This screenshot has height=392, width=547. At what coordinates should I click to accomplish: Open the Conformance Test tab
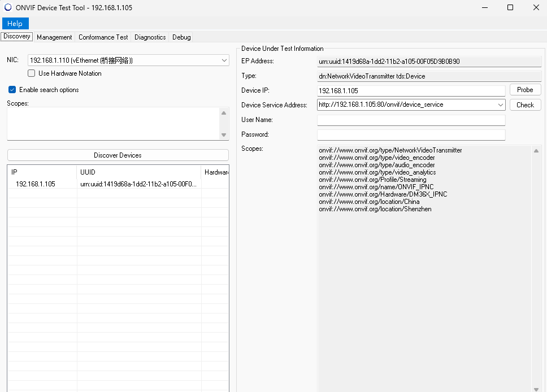[x=103, y=37]
